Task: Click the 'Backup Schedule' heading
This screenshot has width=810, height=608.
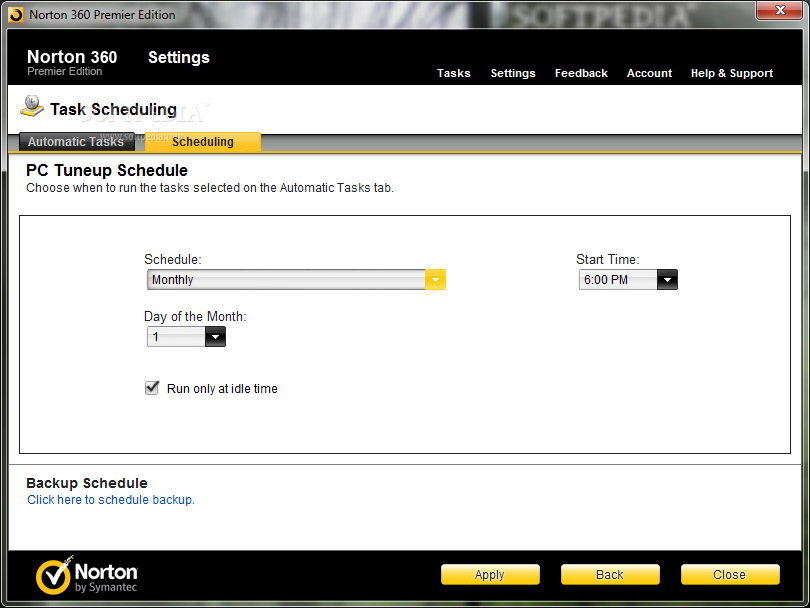Action: 87,483
